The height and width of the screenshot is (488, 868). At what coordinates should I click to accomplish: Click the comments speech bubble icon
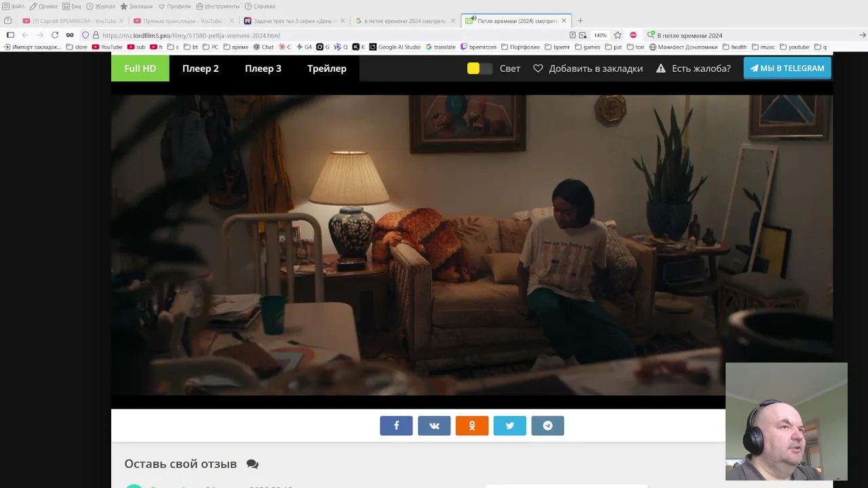252,464
